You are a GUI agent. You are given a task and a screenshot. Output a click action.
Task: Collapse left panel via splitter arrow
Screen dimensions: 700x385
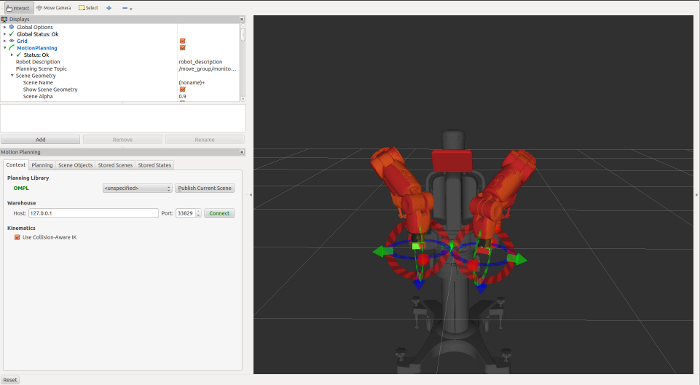[x=250, y=195]
